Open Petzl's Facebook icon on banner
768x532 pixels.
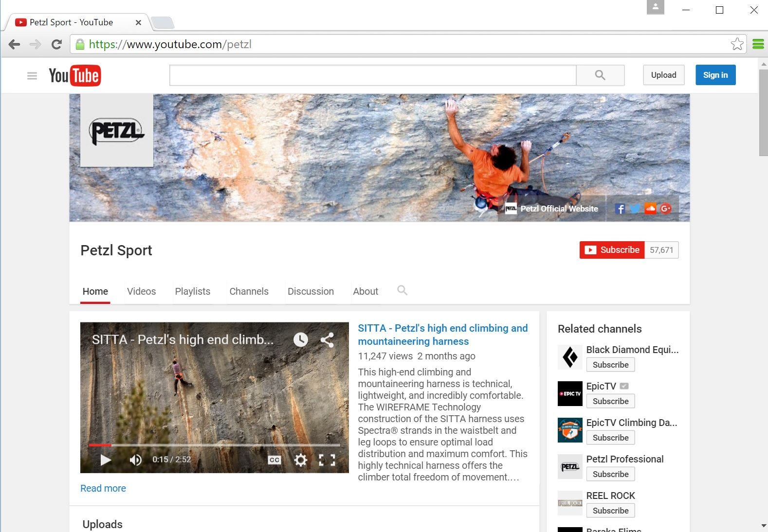620,209
